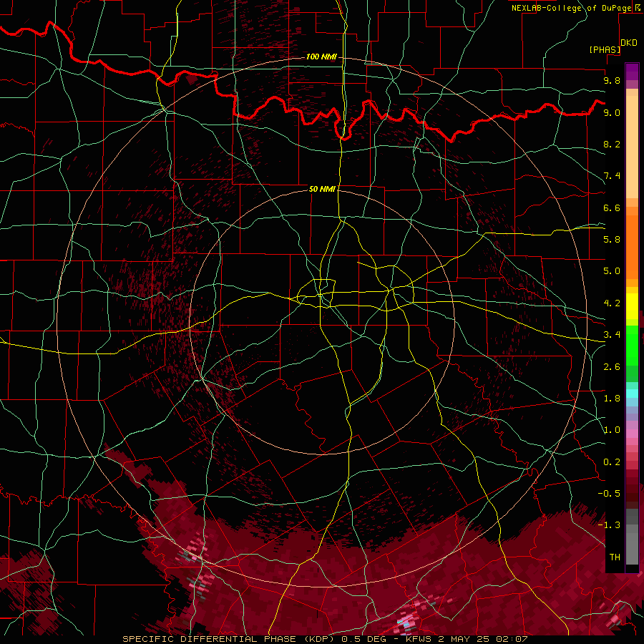
Task: Click the 2.6 value on the scale
Action: coord(612,367)
